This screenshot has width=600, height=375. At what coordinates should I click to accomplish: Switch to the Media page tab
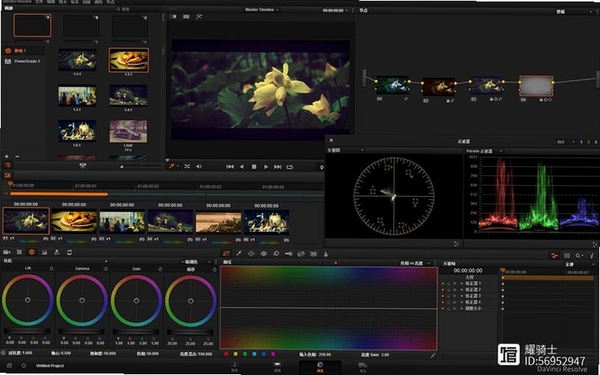point(235,367)
